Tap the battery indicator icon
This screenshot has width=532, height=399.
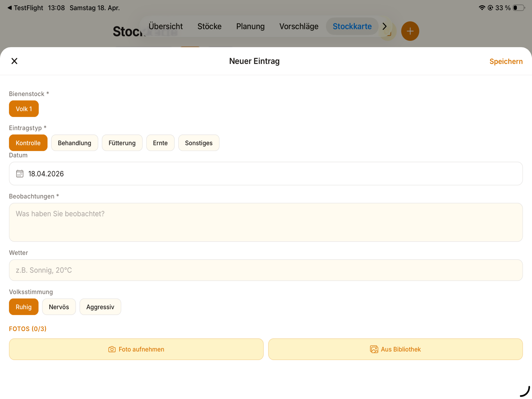[x=519, y=8]
